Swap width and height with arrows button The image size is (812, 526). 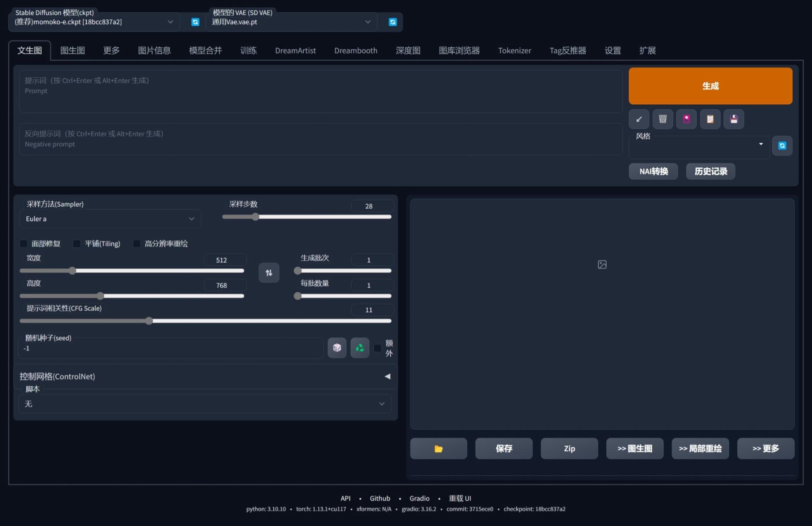269,273
